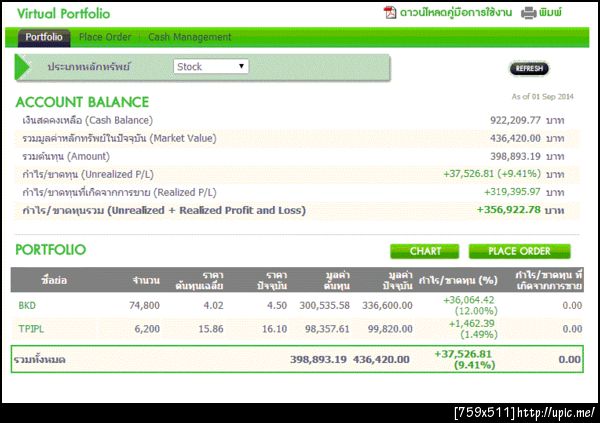Select the total profit value +356,922.78
This screenshot has height=423, width=600.
point(509,210)
